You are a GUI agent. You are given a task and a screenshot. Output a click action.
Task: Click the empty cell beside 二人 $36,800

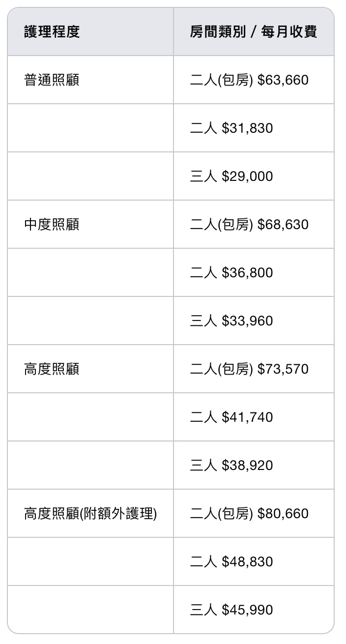click(x=90, y=273)
